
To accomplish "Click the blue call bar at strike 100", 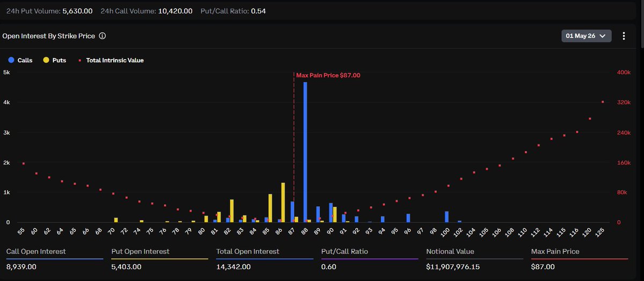I will 447,217.
